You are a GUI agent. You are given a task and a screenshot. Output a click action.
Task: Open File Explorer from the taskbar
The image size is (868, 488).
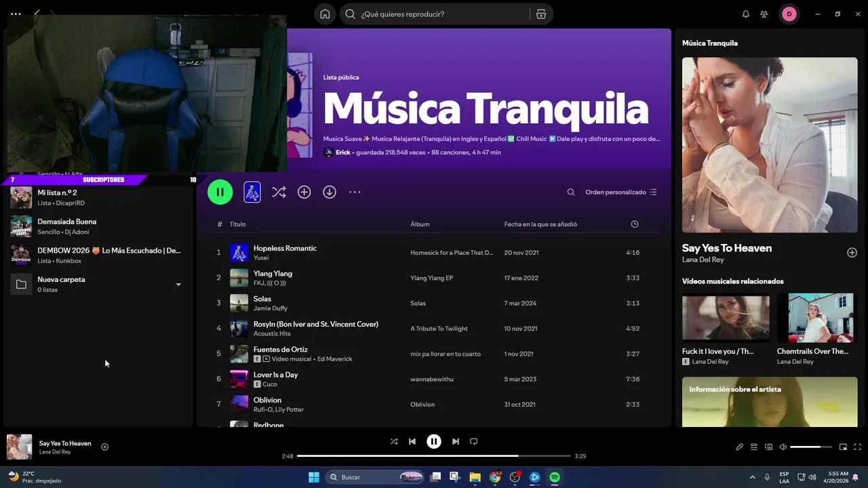click(x=475, y=477)
